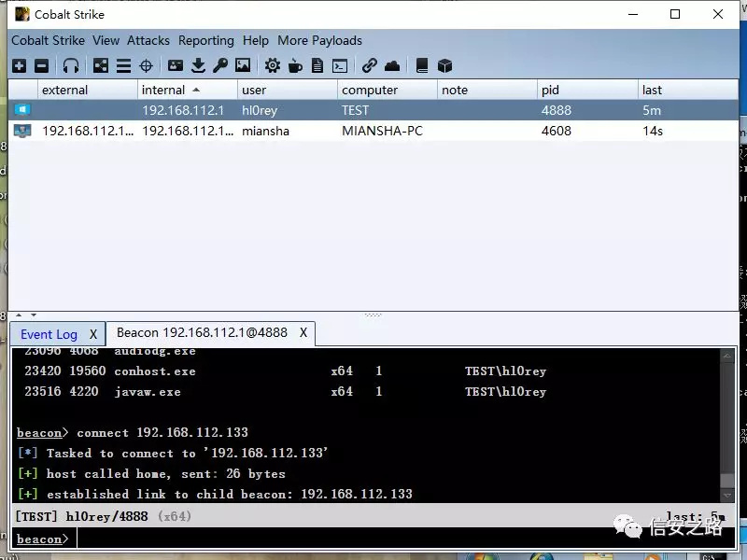The width and height of the screenshot is (747, 560).
Task: Open the View menu
Action: (x=106, y=40)
